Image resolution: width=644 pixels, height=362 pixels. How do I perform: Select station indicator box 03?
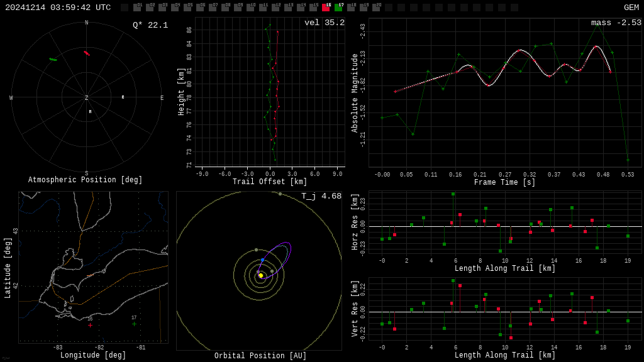tap(162, 8)
